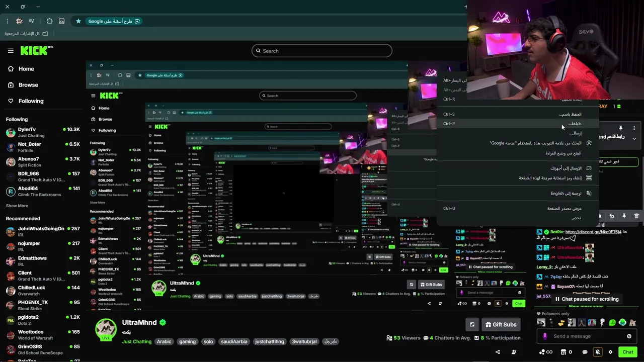Open the Chrome profile avatar
Screen dimensions: 644x362
tap(19, 21)
